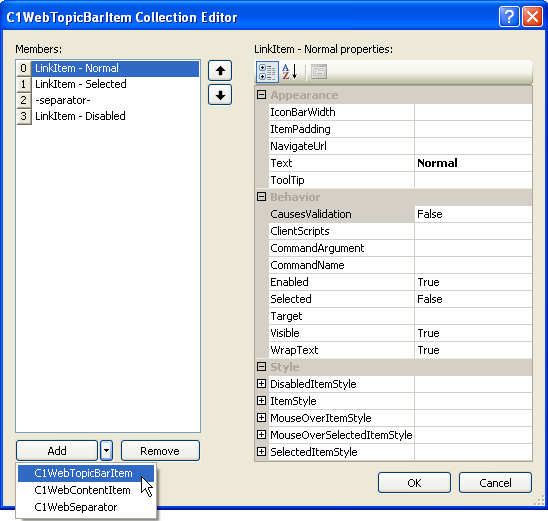The image size is (548, 521).
Task: Collapse the Behavior category
Action: (261, 197)
